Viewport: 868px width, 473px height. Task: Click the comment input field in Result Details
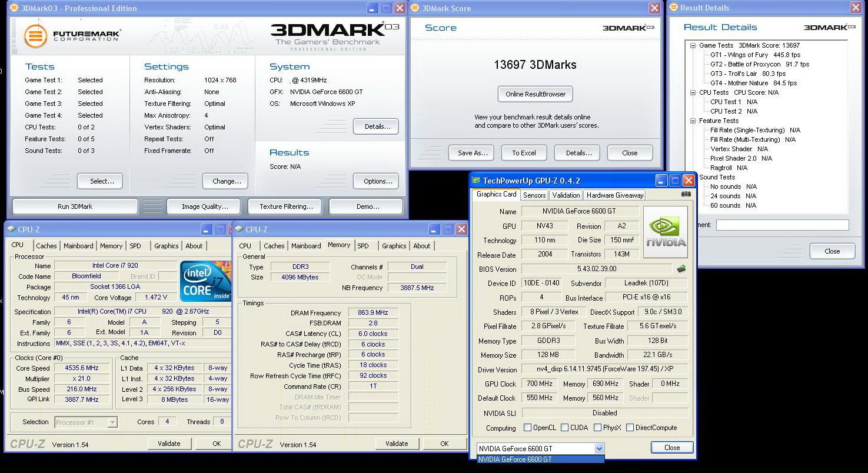point(782,225)
